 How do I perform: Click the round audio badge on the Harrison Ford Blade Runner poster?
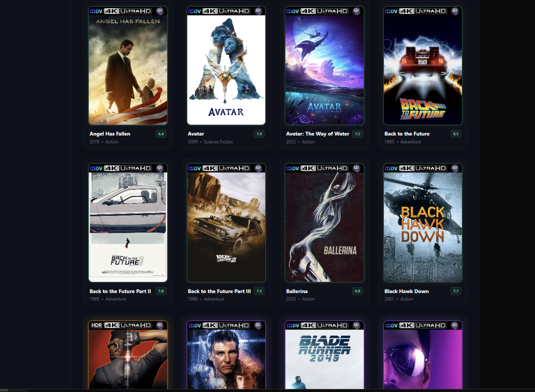[258, 325]
